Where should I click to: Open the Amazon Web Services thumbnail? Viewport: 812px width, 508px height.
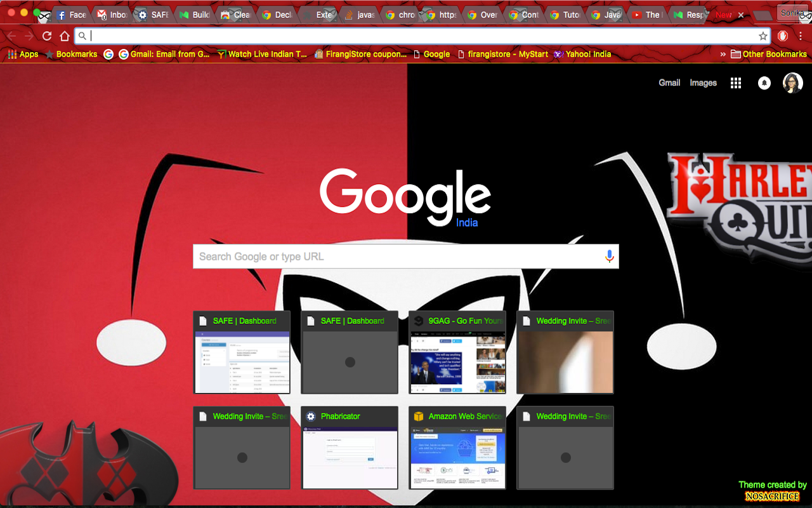click(x=457, y=448)
